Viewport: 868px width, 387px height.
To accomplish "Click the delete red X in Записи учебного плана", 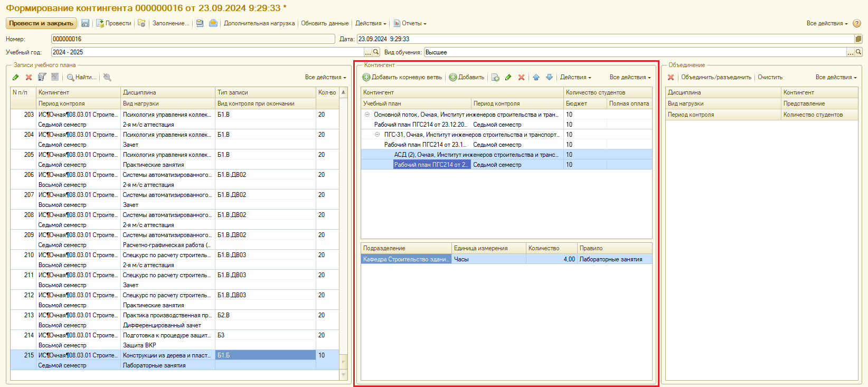I will click(x=29, y=77).
